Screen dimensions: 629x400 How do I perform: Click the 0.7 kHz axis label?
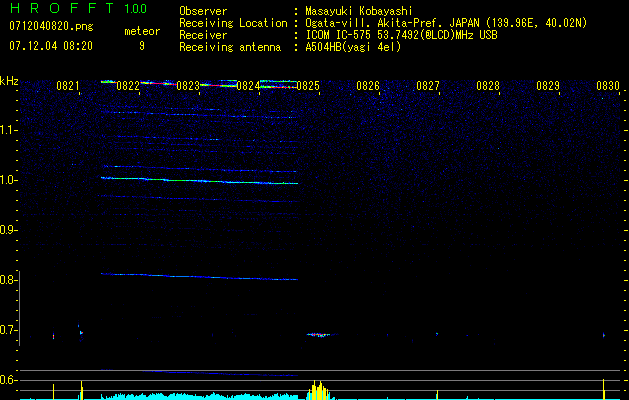pyautogui.click(x=9, y=330)
